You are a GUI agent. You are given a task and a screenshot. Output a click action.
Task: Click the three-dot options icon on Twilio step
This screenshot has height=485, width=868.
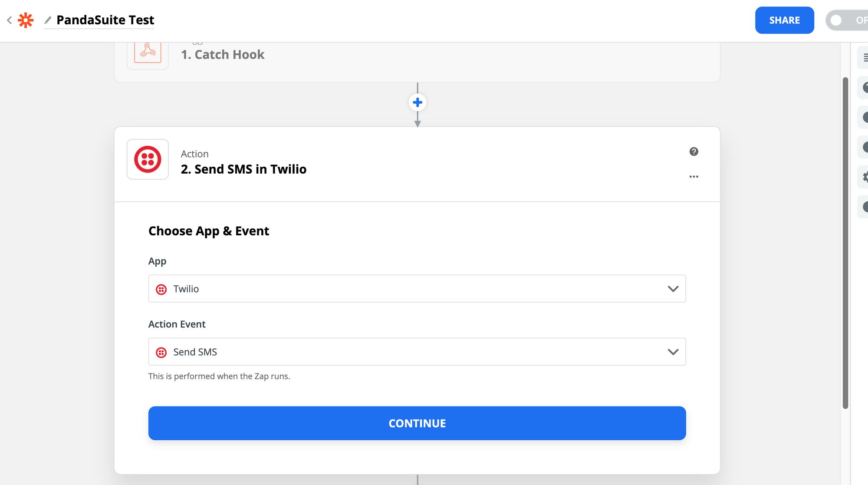694,176
